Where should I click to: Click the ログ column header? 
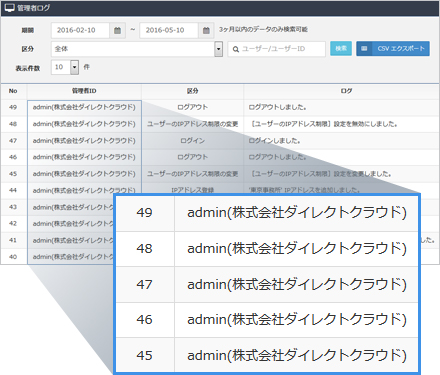pyautogui.click(x=346, y=91)
